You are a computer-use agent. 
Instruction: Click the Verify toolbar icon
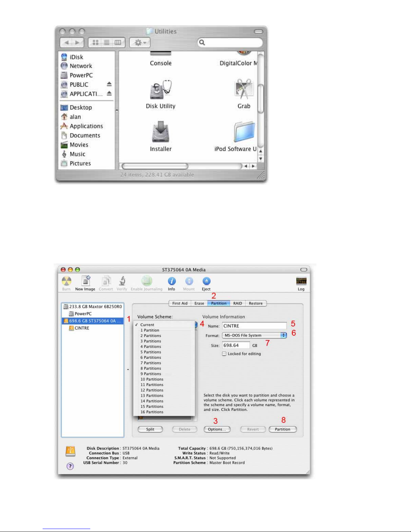point(122,283)
